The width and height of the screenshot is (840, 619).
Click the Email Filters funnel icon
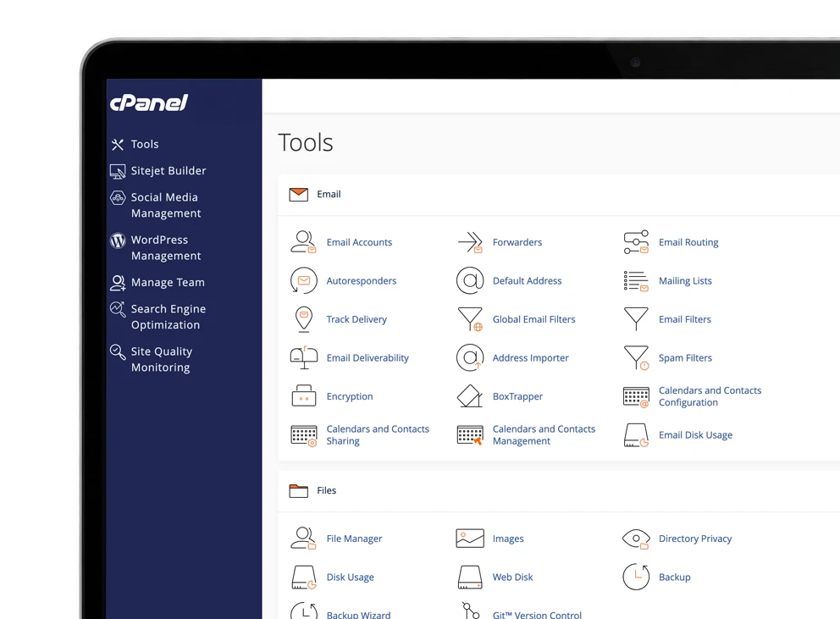pyautogui.click(x=636, y=319)
